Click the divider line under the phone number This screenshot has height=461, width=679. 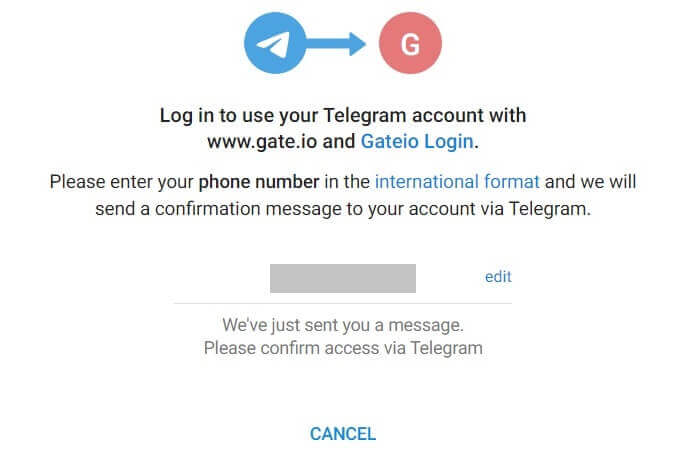coord(343,303)
